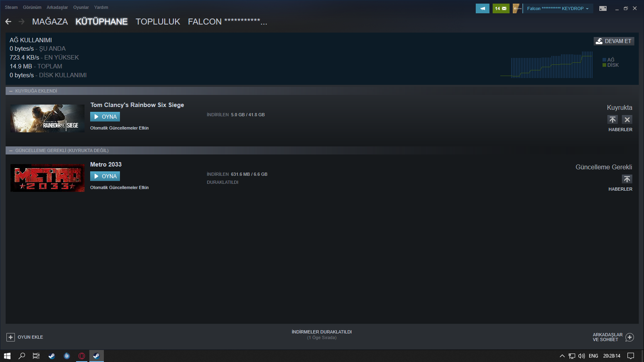Open the Görünüm menu
The image size is (644, 362).
pos(32,7)
